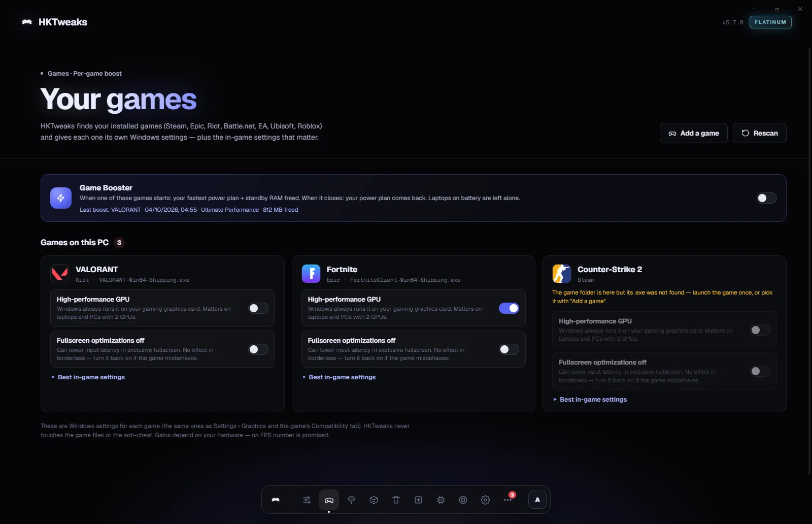812x524 pixels.
Task: Open the network signal icon in dock
Action: tap(351, 500)
